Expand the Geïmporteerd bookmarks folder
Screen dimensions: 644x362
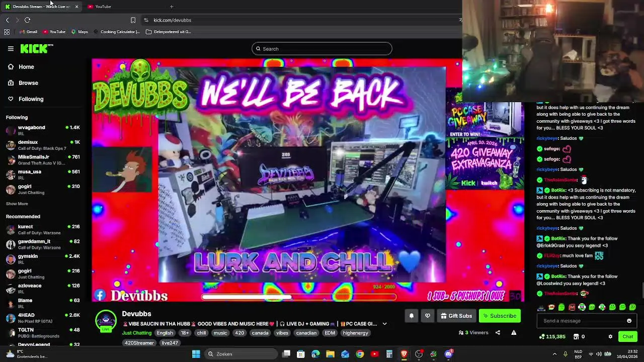pos(169,32)
